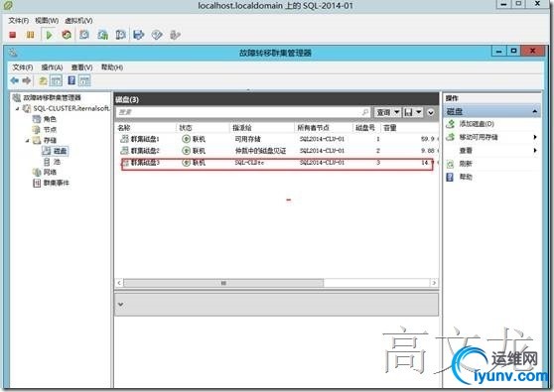
Task: Click the red stop VM icon
Action: (13, 35)
